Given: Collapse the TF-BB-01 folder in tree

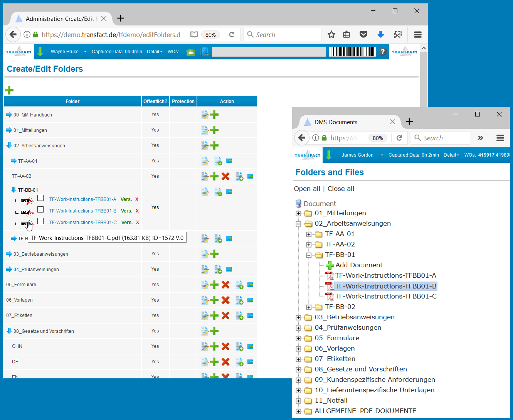Looking at the screenshot, I should point(309,255).
